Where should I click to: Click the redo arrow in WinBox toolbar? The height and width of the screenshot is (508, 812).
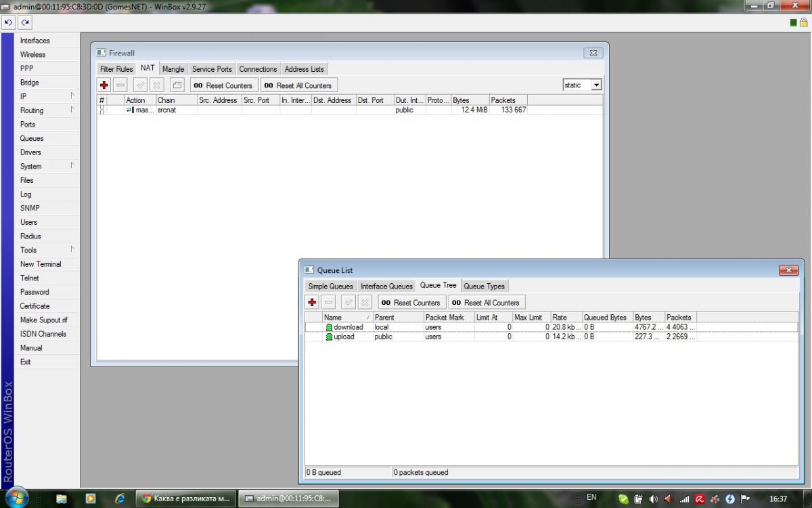tap(25, 22)
